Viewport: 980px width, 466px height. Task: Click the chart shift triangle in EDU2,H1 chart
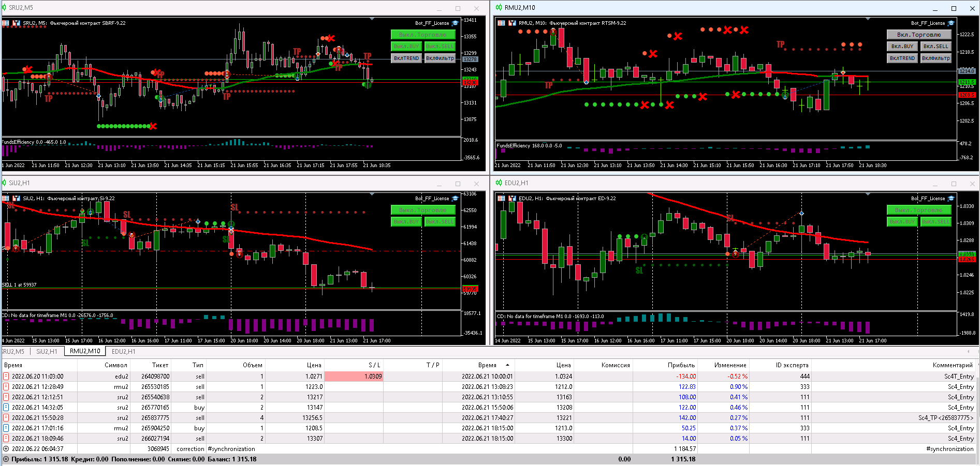tap(868, 194)
